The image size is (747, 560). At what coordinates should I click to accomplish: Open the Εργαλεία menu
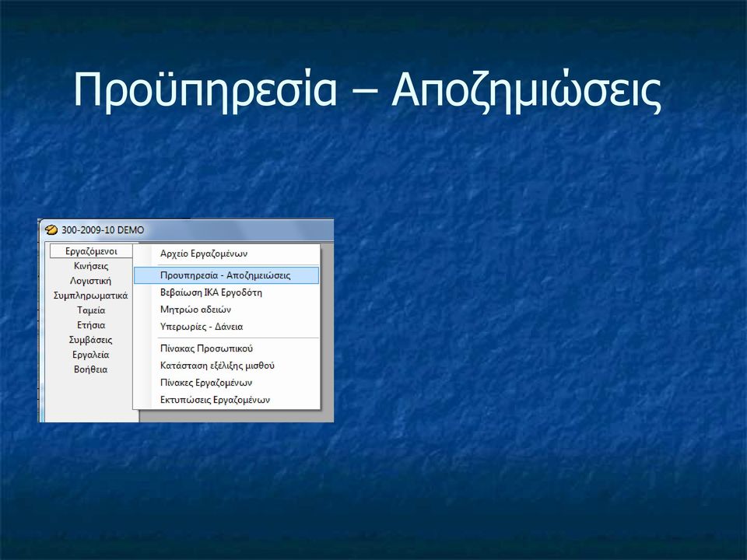[x=91, y=355]
